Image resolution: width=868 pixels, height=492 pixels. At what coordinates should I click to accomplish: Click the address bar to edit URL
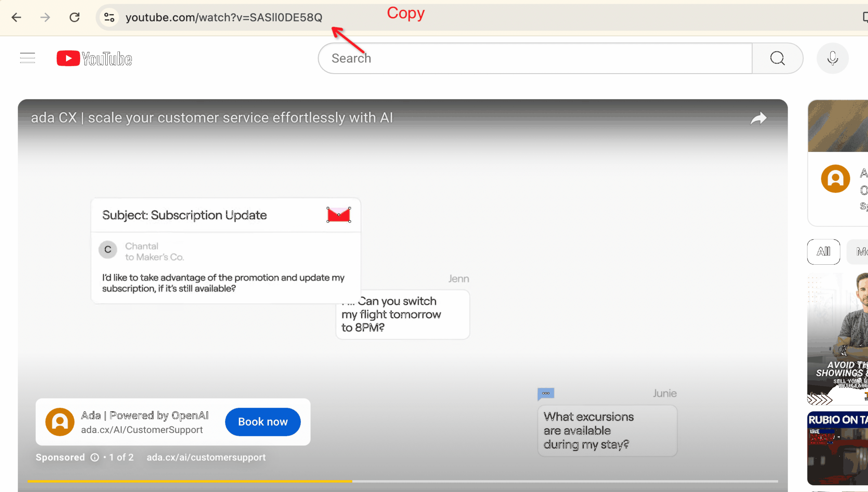(x=224, y=17)
